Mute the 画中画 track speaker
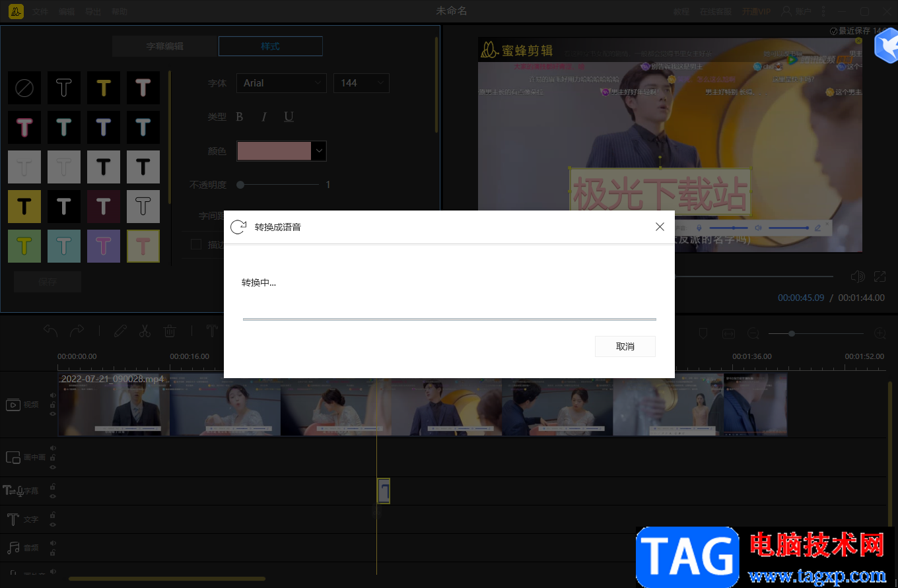Image resolution: width=898 pixels, height=588 pixels. pyautogui.click(x=53, y=449)
